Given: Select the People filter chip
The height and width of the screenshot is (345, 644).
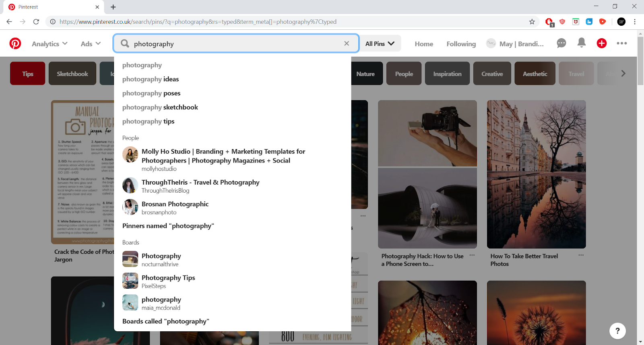Looking at the screenshot, I should (x=404, y=73).
